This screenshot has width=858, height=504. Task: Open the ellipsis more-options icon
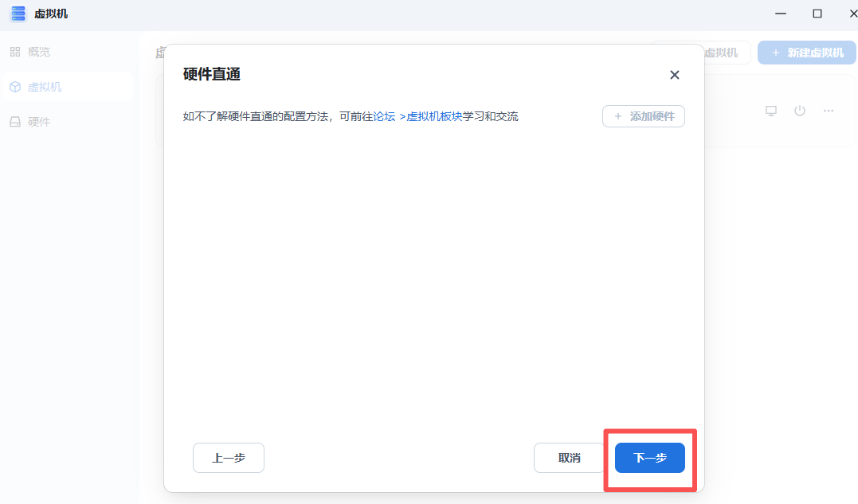click(x=828, y=111)
